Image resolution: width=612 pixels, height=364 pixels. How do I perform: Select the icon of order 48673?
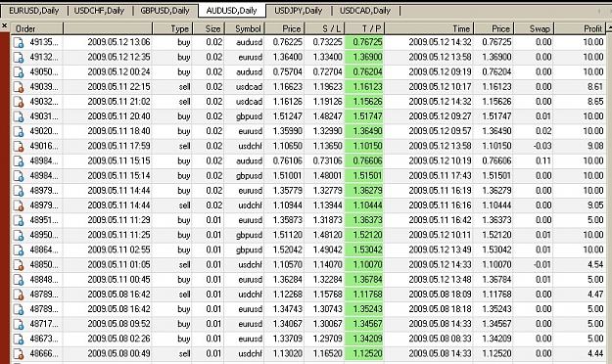pyautogui.click(x=19, y=339)
